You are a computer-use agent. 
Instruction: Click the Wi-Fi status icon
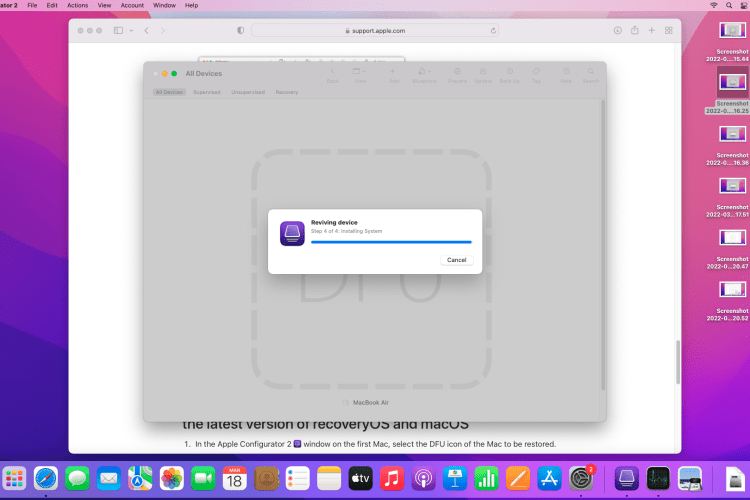click(x=714, y=5)
